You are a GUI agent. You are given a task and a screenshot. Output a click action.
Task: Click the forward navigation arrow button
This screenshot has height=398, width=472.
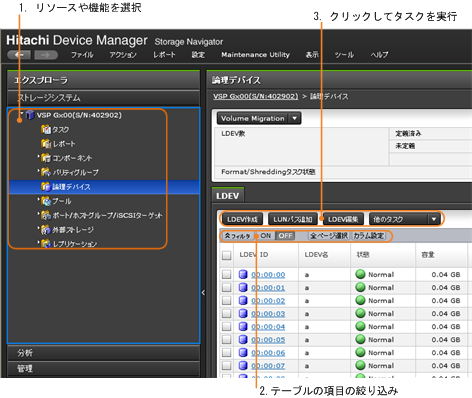point(46,55)
